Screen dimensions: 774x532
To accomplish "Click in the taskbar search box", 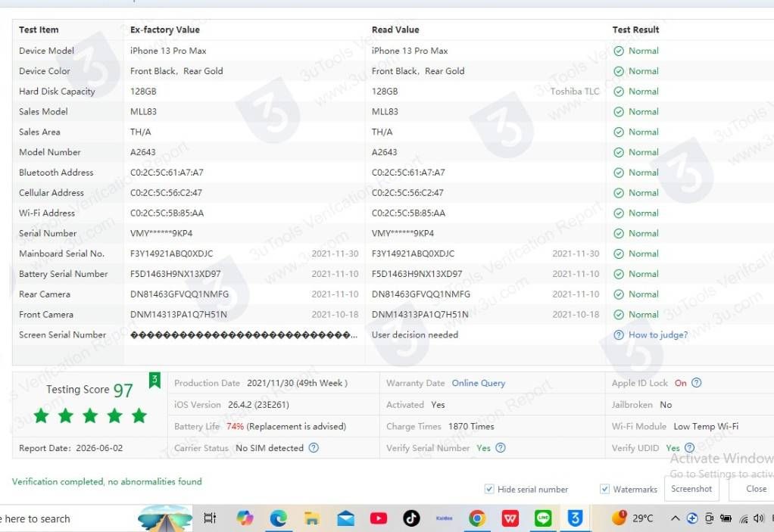I will (x=68, y=518).
